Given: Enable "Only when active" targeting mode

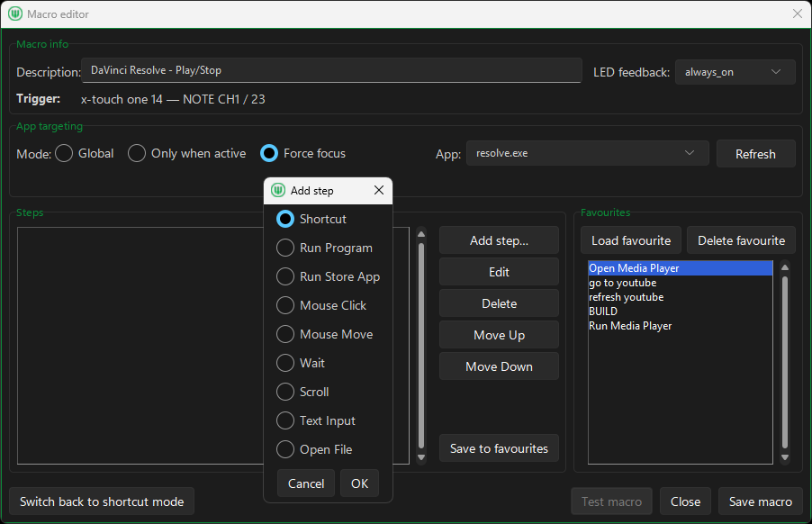Looking at the screenshot, I should (136, 153).
